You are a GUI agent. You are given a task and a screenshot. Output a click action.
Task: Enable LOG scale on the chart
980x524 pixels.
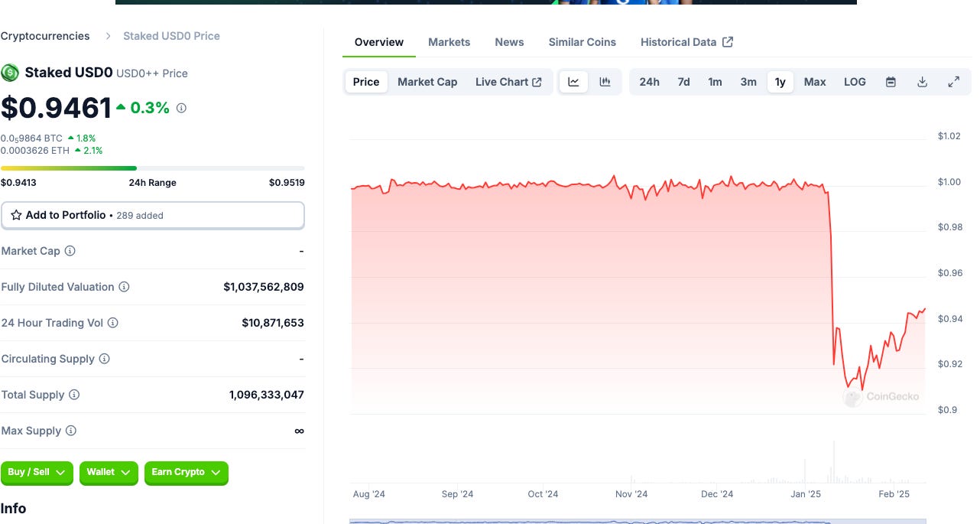pos(855,81)
